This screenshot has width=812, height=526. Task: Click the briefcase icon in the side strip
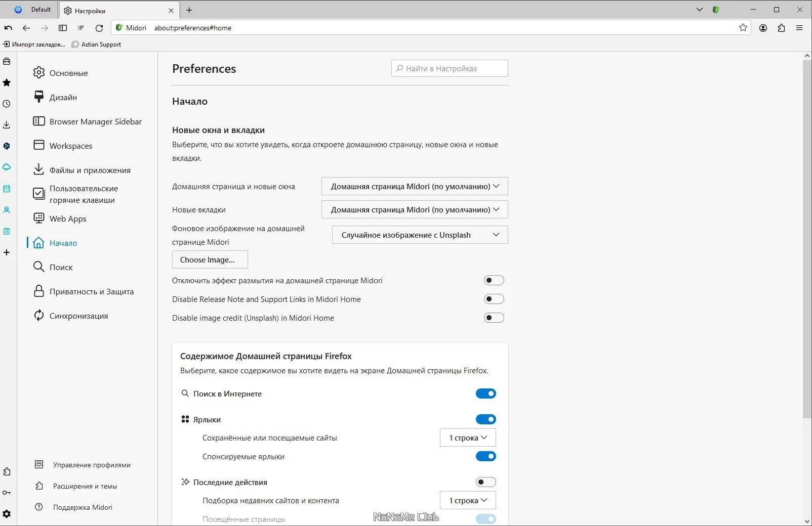tap(7, 61)
